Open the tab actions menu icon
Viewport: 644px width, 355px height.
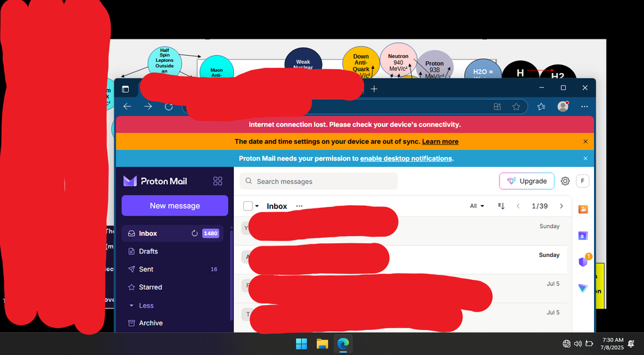click(x=126, y=89)
